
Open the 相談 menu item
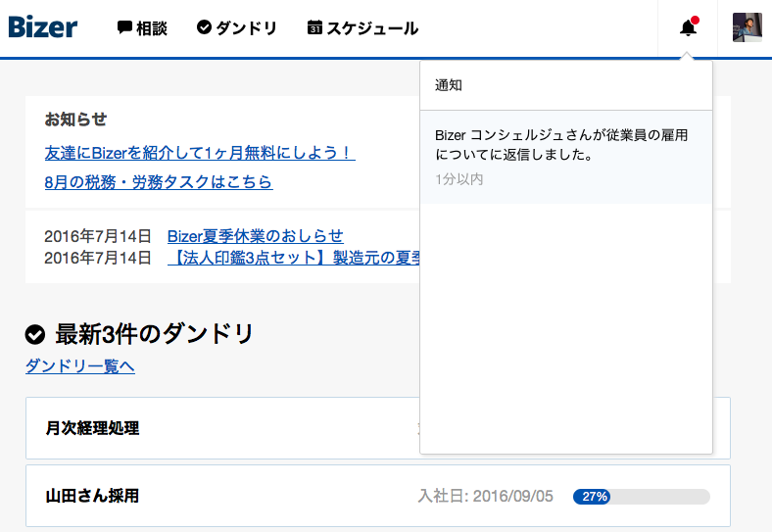click(x=142, y=28)
